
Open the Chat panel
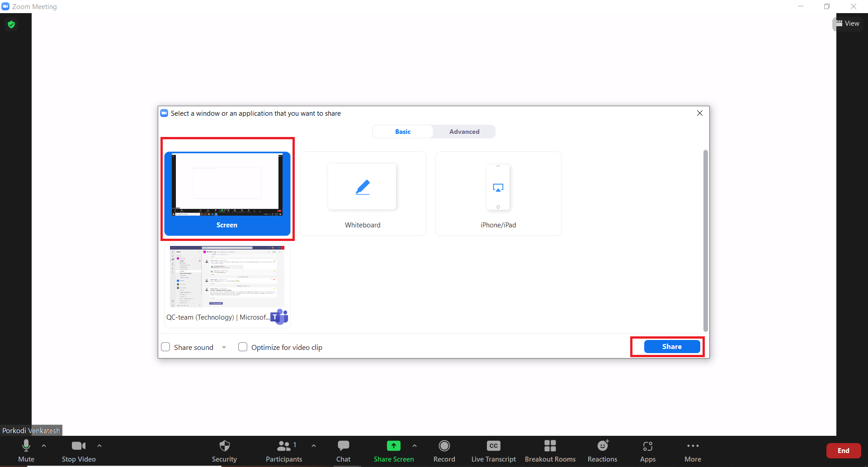click(x=343, y=451)
